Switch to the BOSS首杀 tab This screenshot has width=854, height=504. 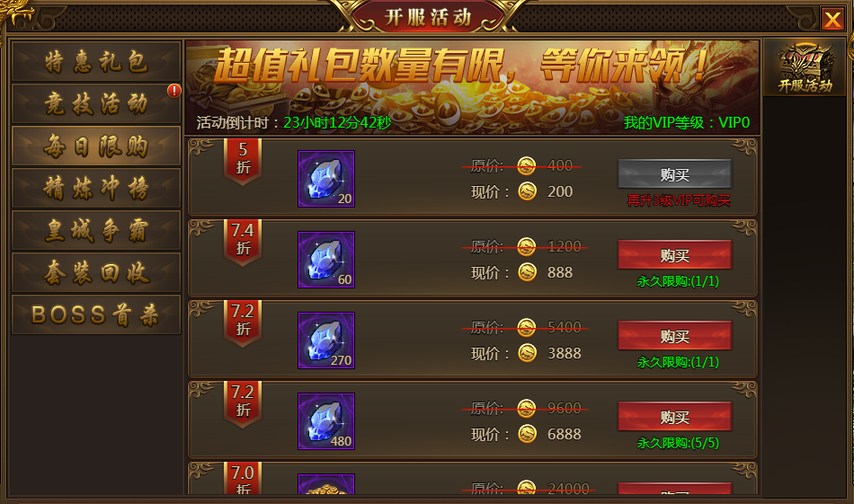click(x=96, y=314)
